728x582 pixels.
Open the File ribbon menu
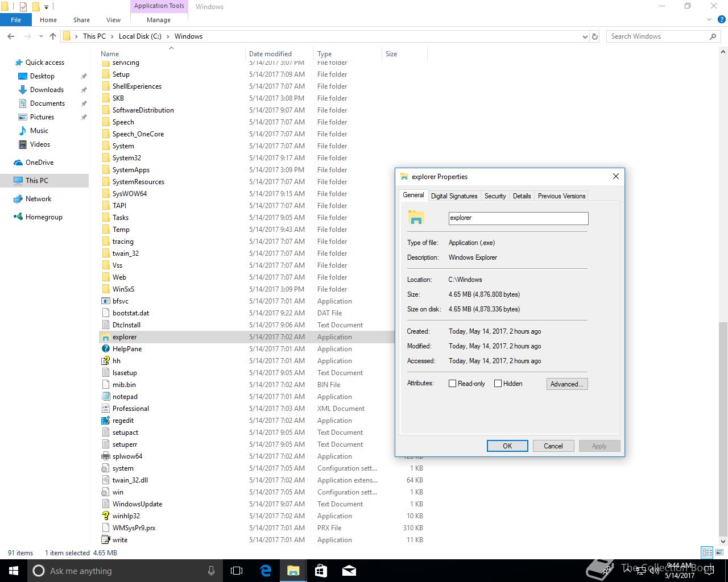(x=16, y=20)
